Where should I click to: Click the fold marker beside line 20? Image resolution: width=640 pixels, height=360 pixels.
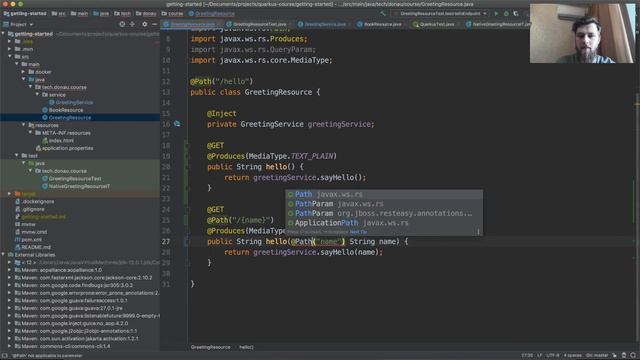pyautogui.click(x=187, y=167)
